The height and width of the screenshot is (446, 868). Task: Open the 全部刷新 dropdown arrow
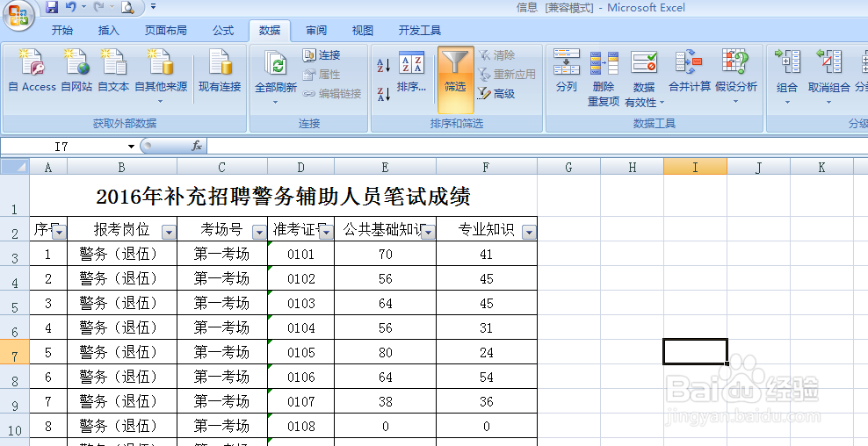[276, 101]
